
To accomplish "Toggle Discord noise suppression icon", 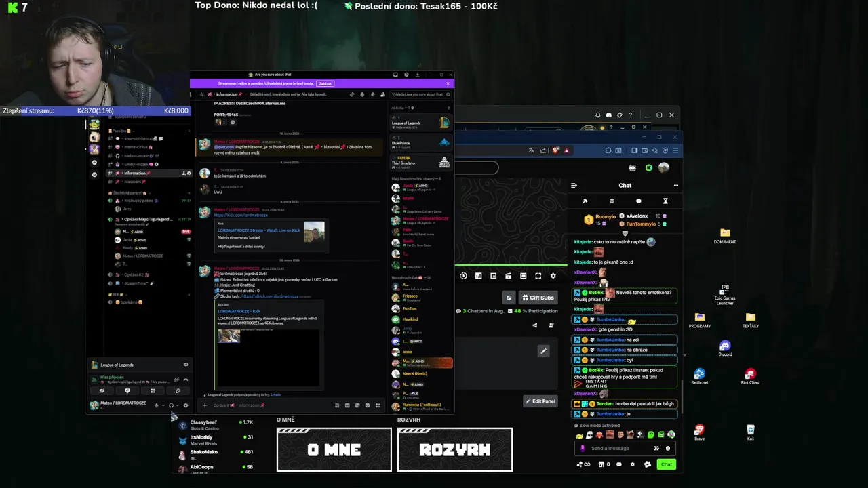I will pos(176,380).
